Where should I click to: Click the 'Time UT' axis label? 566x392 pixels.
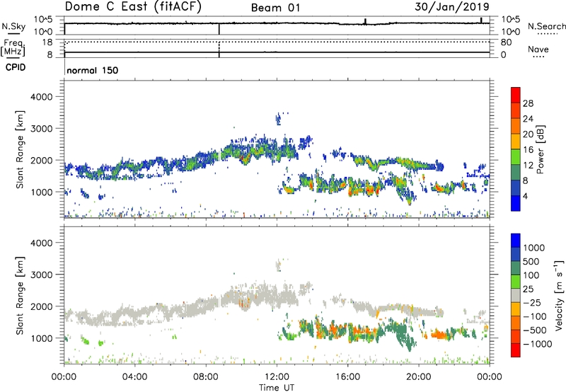[x=277, y=388]
